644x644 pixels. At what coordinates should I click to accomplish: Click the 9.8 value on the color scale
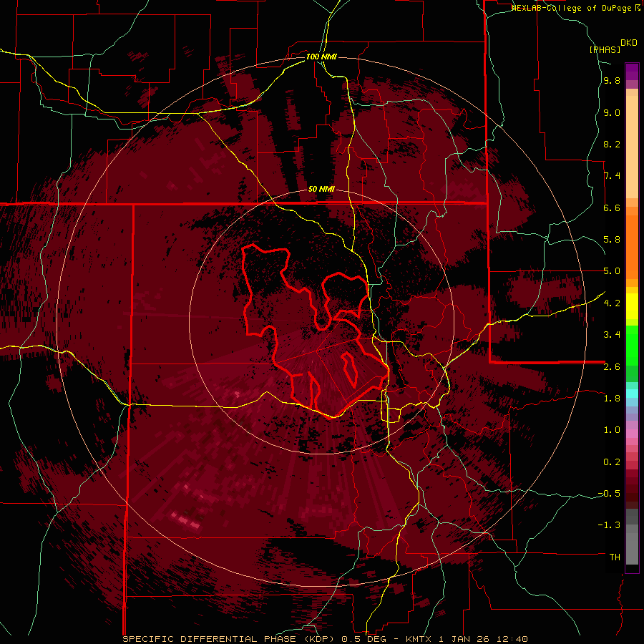(x=612, y=80)
